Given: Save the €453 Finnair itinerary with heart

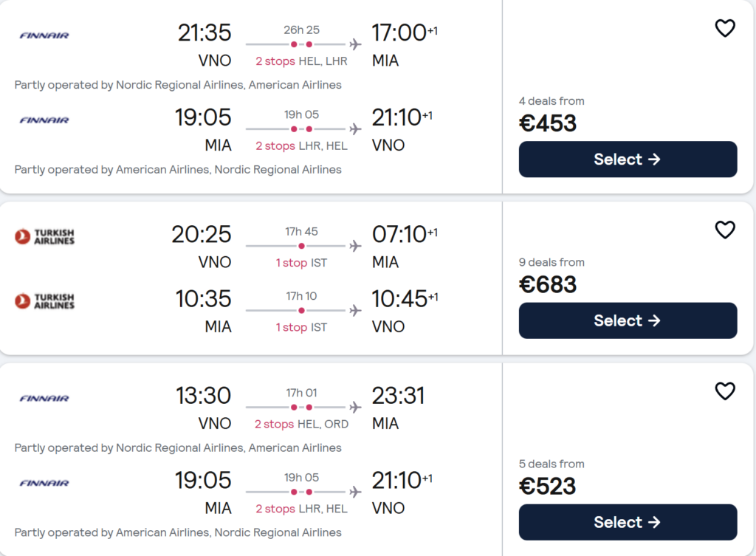Looking at the screenshot, I should click(x=725, y=28).
